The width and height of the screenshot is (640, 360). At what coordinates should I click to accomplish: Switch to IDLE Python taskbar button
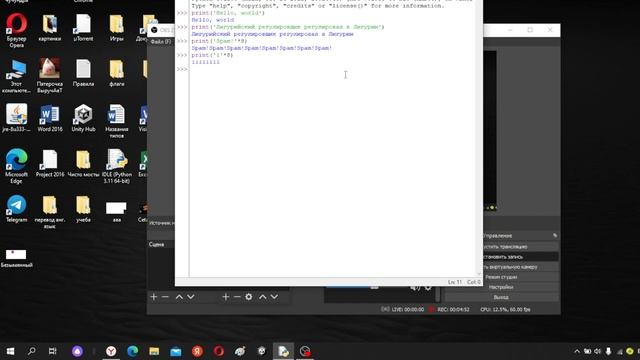click(283, 351)
